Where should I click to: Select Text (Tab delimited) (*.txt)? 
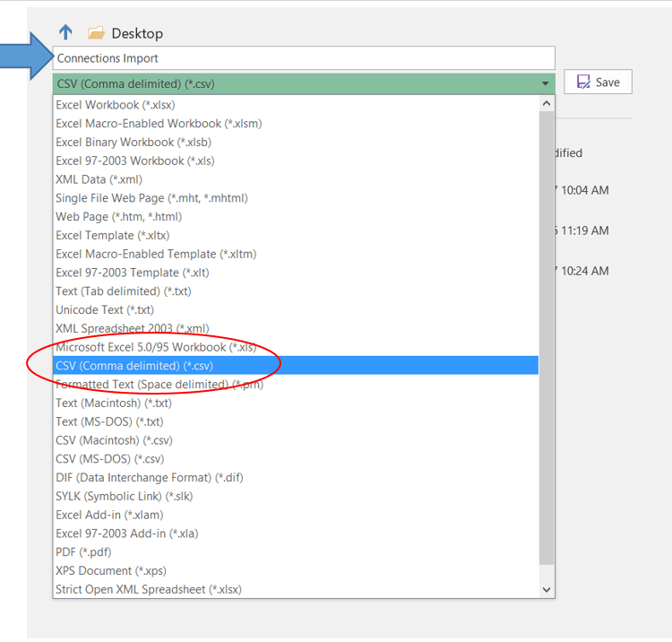coord(123,291)
